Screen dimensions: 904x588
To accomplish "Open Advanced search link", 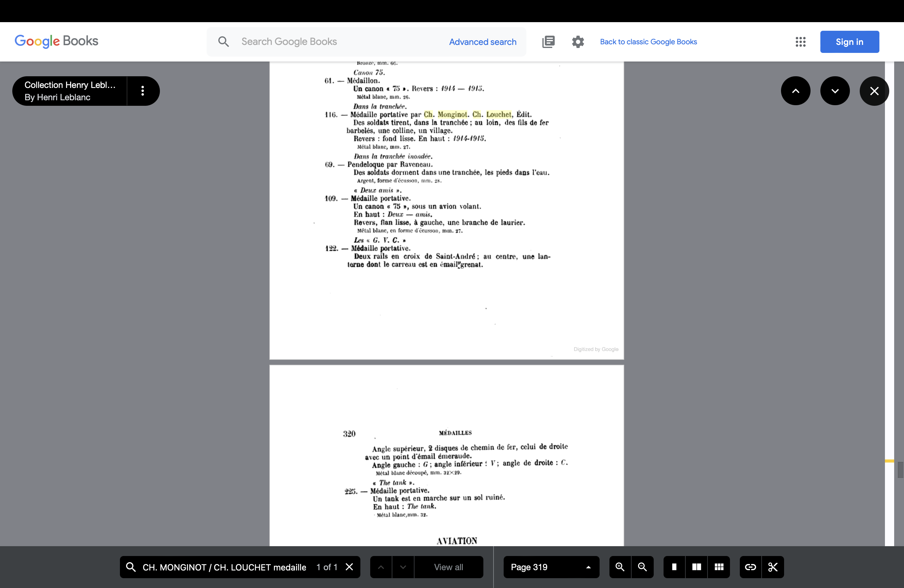I will [x=482, y=42].
